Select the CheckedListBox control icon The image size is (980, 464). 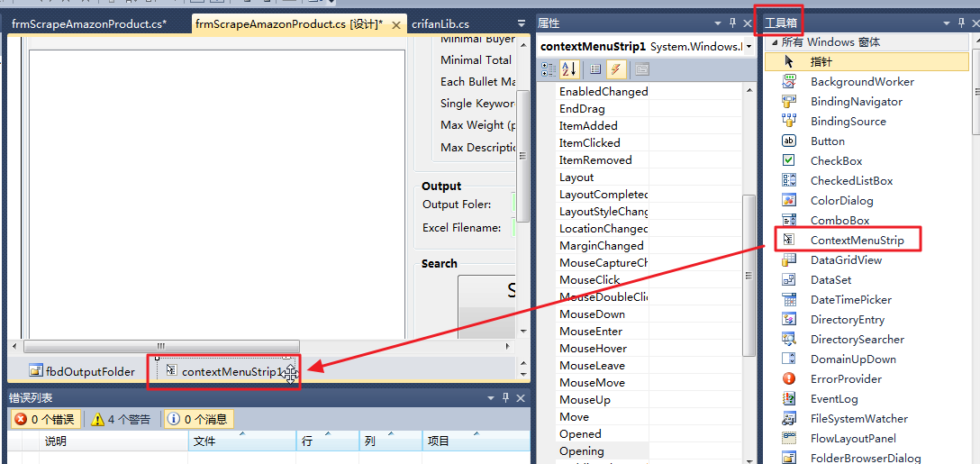pyautogui.click(x=789, y=181)
